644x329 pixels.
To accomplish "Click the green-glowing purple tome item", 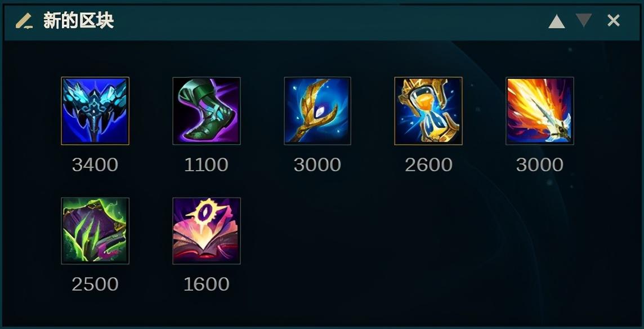I will [95, 231].
